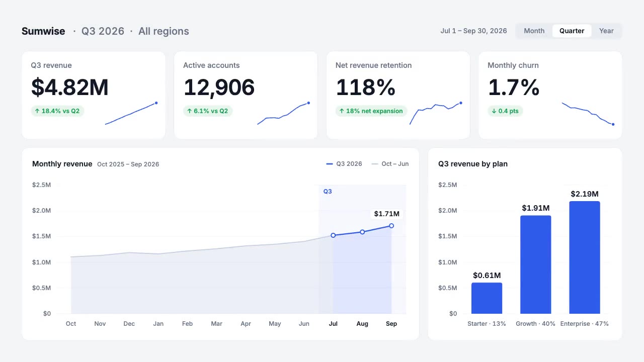This screenshot has width=644, height=362.
Task: Click the Jun x-axis label
Action: (304, 324)
